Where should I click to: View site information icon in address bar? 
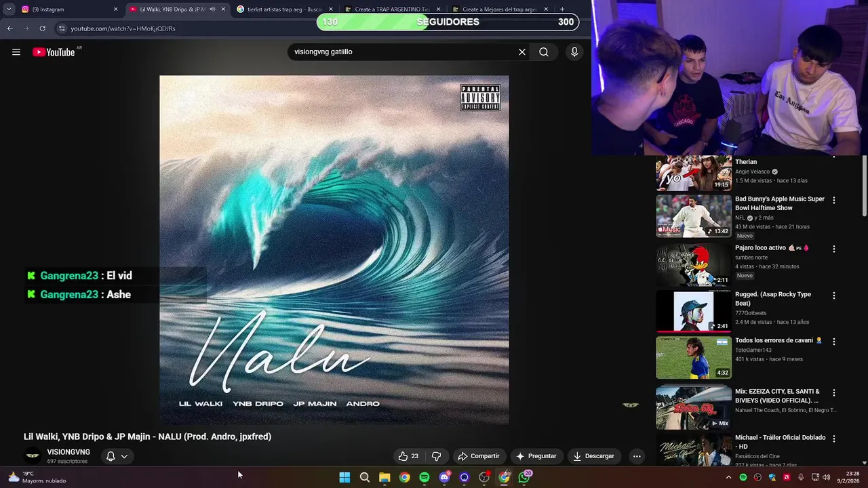62,28
